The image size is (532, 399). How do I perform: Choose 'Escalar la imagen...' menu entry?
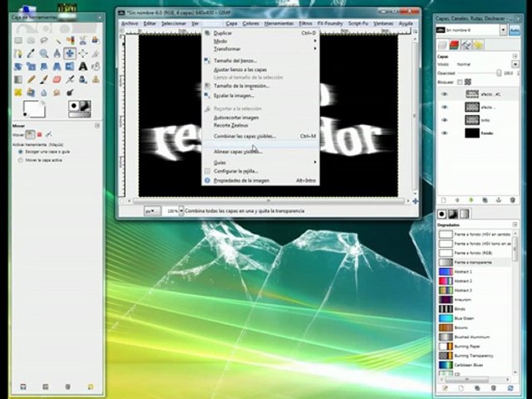coord(260,96)
